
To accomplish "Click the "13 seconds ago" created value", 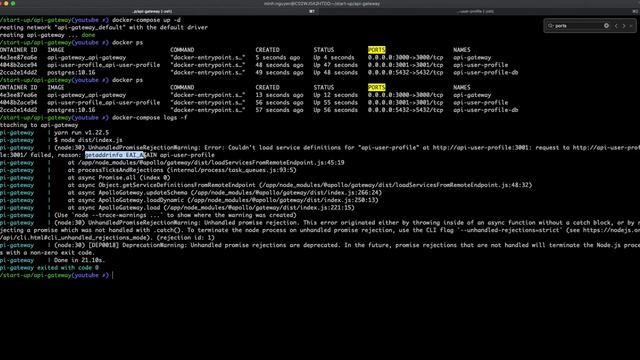I will [x=279, y=95].
